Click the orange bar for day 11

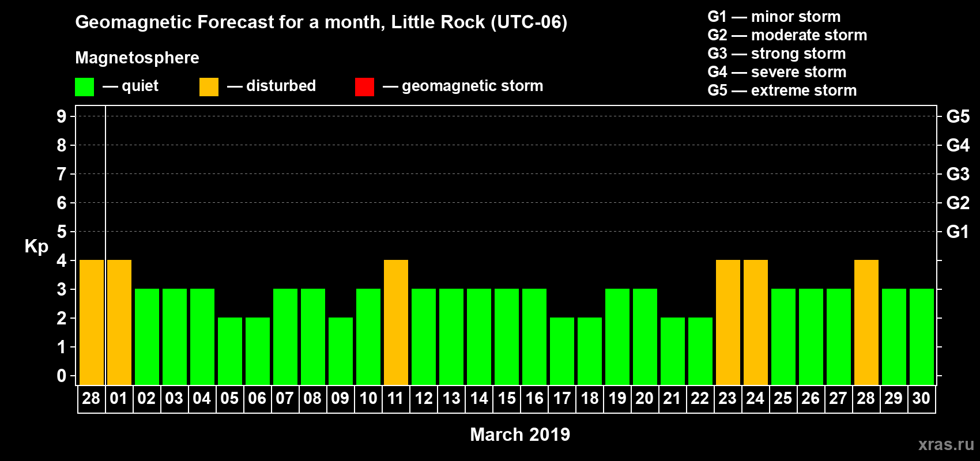(396, 322)
